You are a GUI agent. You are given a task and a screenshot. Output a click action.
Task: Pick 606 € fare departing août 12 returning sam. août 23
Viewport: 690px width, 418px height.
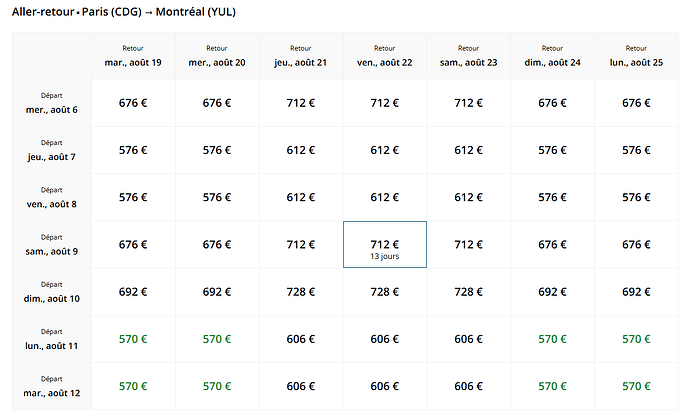[468, 386]
